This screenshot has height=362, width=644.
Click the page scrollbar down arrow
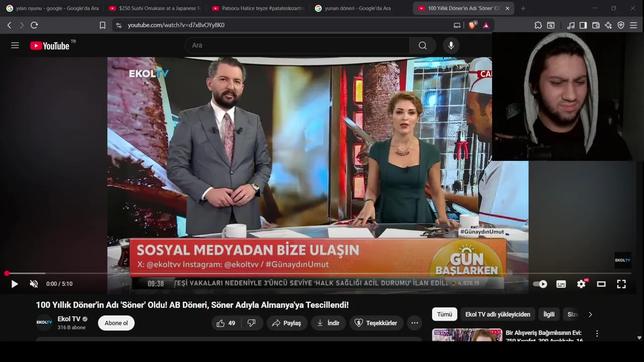639,338
